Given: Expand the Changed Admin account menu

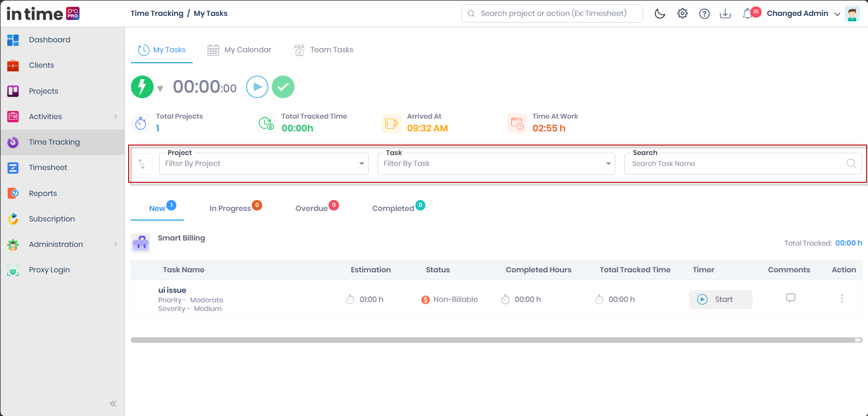Looking at the screenshot, I should pos(803,14).
